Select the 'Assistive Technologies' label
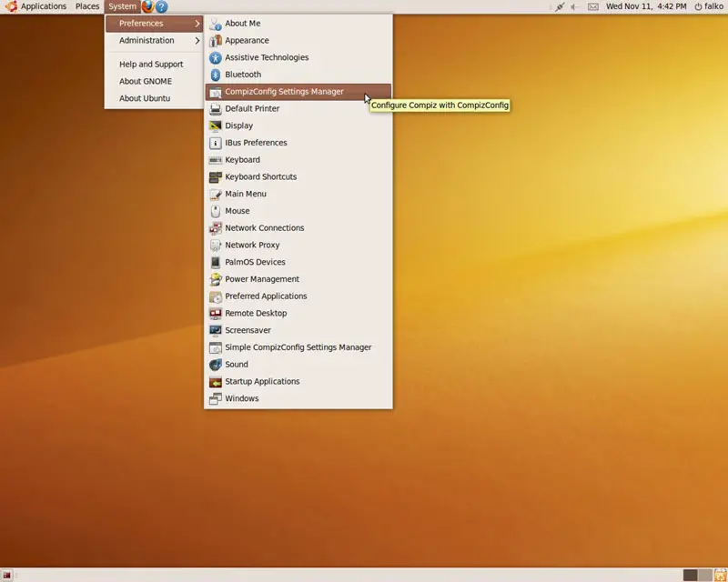The image size is (728, 582). click(x=267, y=57)
